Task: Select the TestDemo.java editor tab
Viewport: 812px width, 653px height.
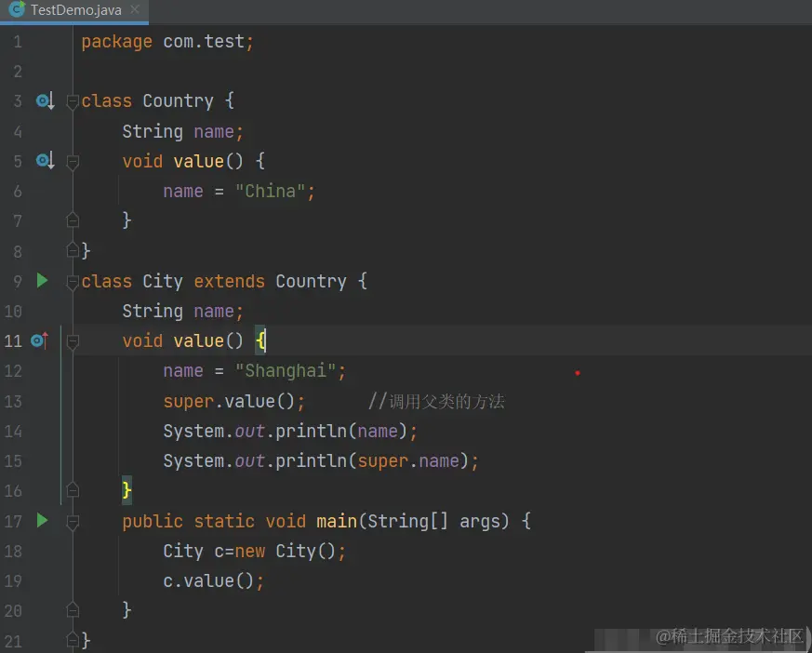Action: (74, 10)
